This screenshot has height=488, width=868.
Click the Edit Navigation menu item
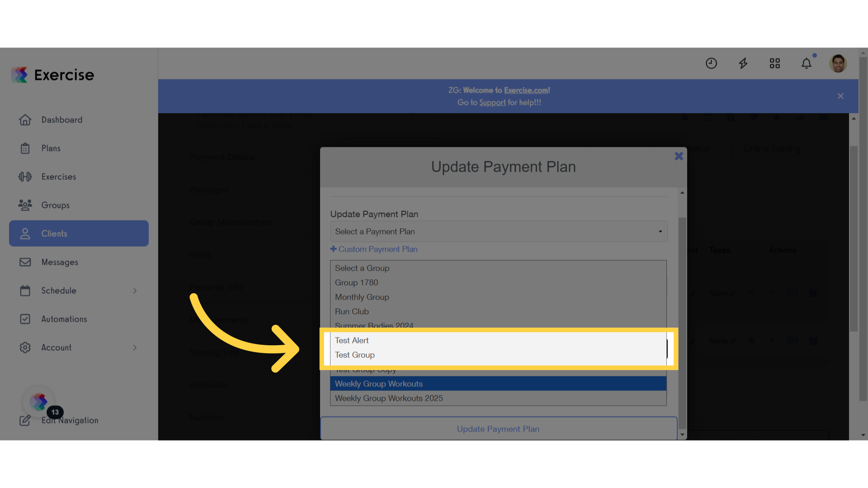[x=69, y=420]
